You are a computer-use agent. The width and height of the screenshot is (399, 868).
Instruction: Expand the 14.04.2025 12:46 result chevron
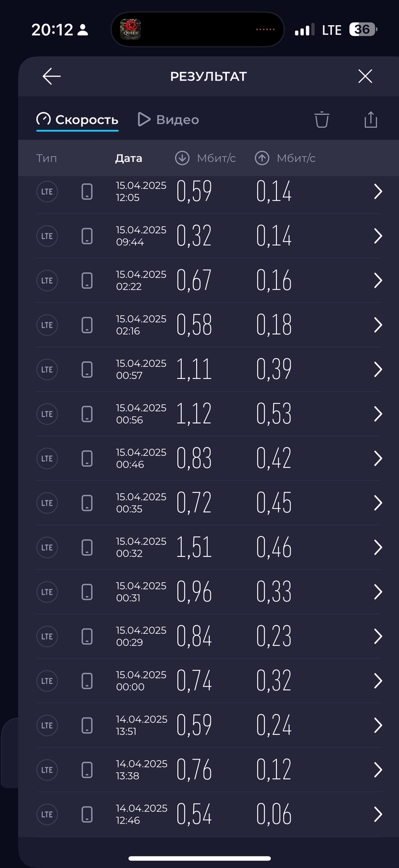click(x=377, y=814)
